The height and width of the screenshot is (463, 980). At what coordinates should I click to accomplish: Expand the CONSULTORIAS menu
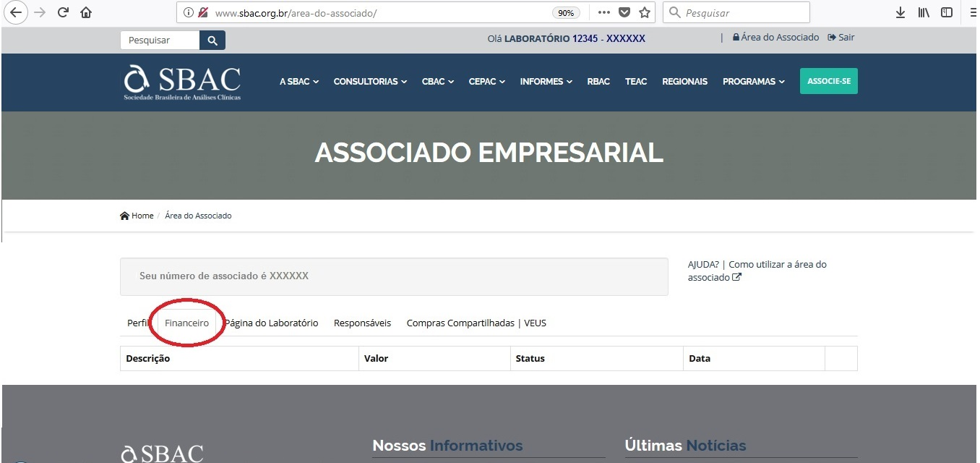[370, 82]
